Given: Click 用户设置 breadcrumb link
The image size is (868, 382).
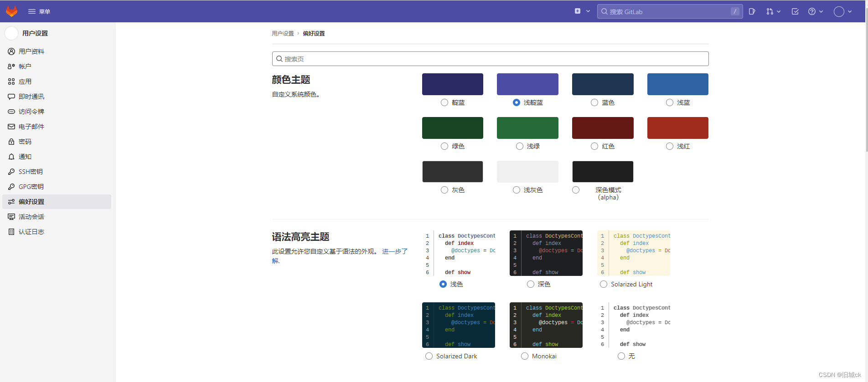Looking at the screenshot, I should (x=283, y=34).
